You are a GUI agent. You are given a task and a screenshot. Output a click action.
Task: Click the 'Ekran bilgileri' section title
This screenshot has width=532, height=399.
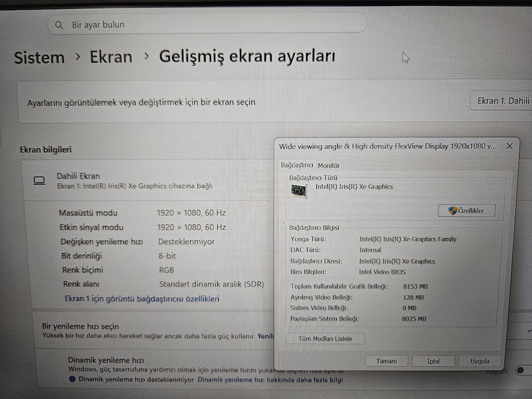(46, 150)
